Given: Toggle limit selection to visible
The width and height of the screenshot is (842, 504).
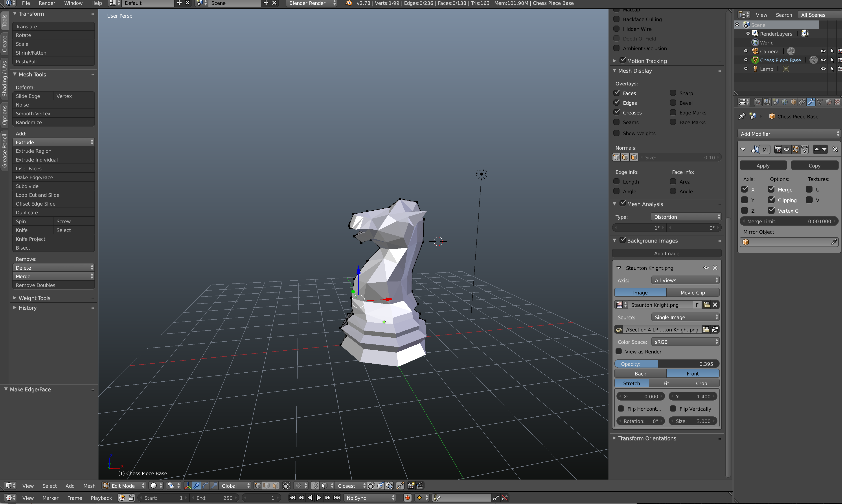Looking at the screenshot, I should (287, 486).
